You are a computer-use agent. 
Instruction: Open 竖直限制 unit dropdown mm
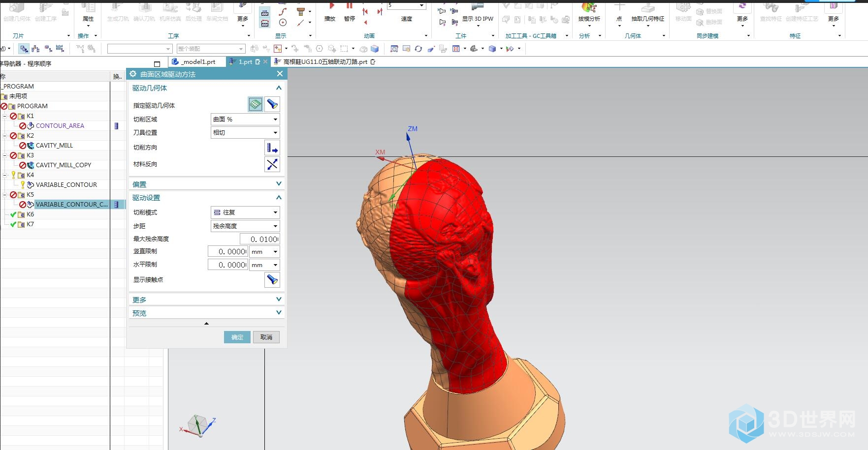(x=265, y=252)
